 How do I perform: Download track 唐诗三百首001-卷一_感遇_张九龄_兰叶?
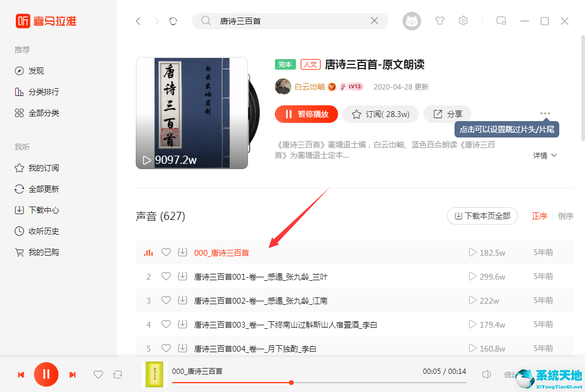[183, 276]
